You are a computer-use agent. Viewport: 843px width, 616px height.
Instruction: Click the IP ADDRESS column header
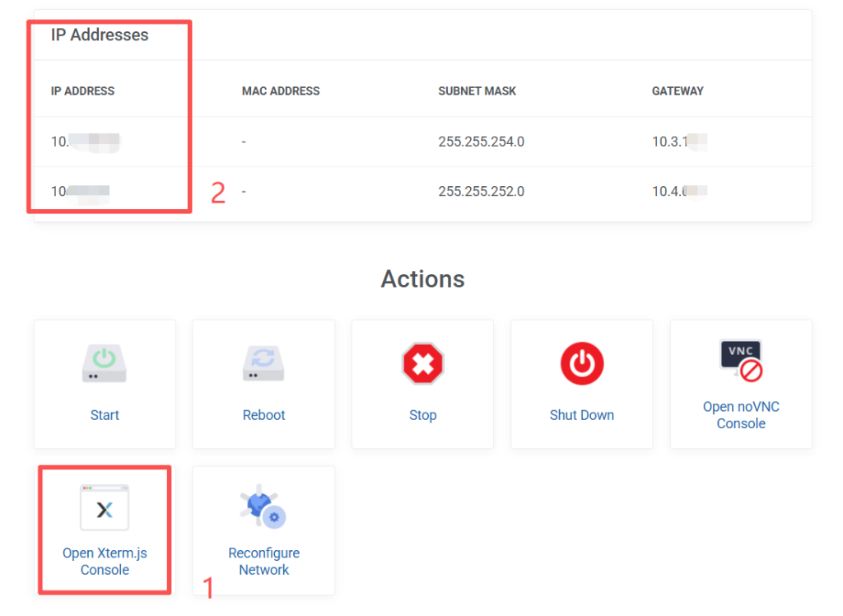click(82, 91)
